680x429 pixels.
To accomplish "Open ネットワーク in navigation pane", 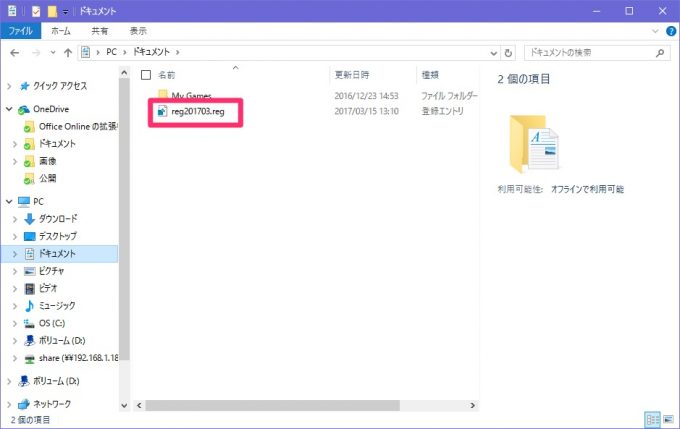I will (x=52, y=404).
